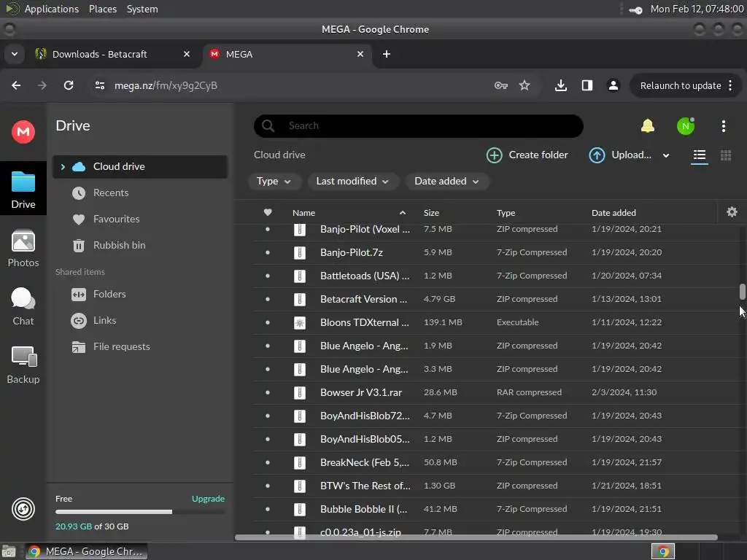
Task: Click the Upload button
Action: tap(620, 155)
